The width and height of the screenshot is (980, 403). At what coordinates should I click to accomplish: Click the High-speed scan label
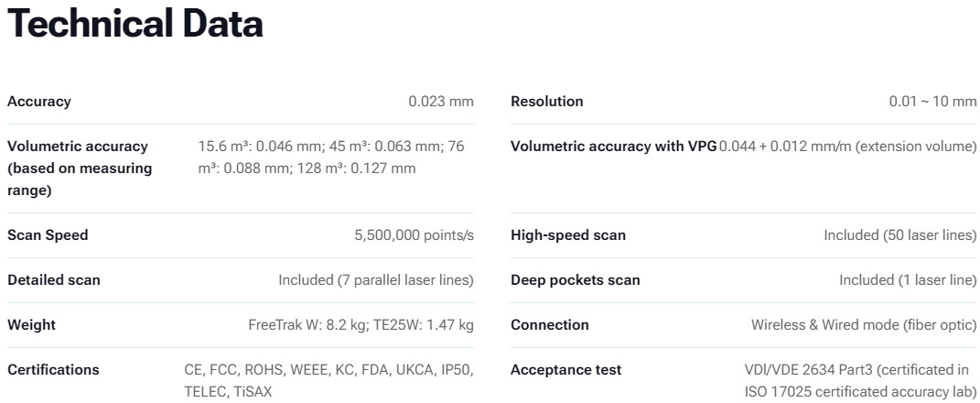[568, 235]
